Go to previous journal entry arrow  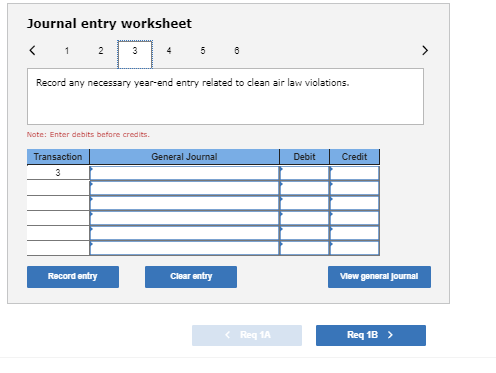[x=32, y=51]
